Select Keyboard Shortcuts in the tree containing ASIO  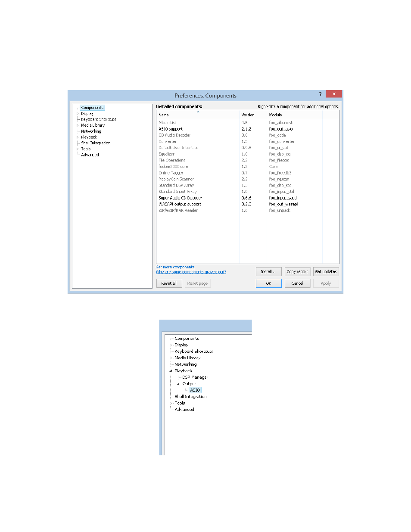pos(194,352)
